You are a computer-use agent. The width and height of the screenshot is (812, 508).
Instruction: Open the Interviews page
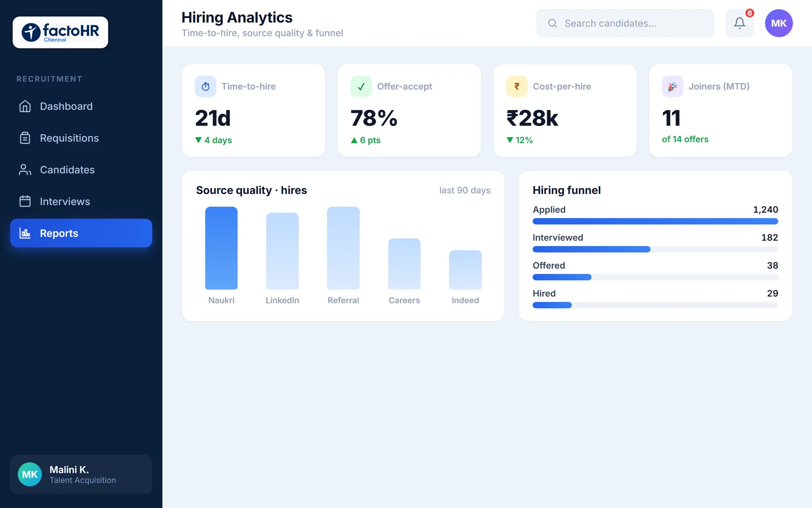pyautogui.click(x=81, y=201)
